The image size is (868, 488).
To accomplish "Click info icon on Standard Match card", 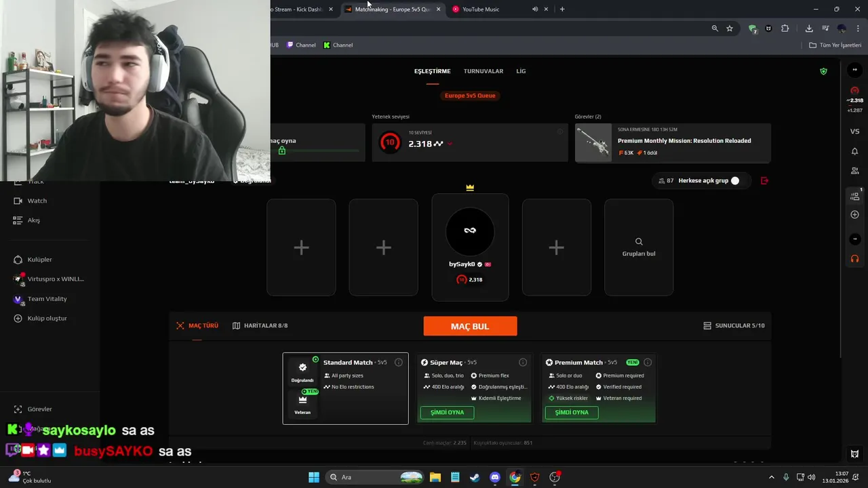I will click(399, 363).
